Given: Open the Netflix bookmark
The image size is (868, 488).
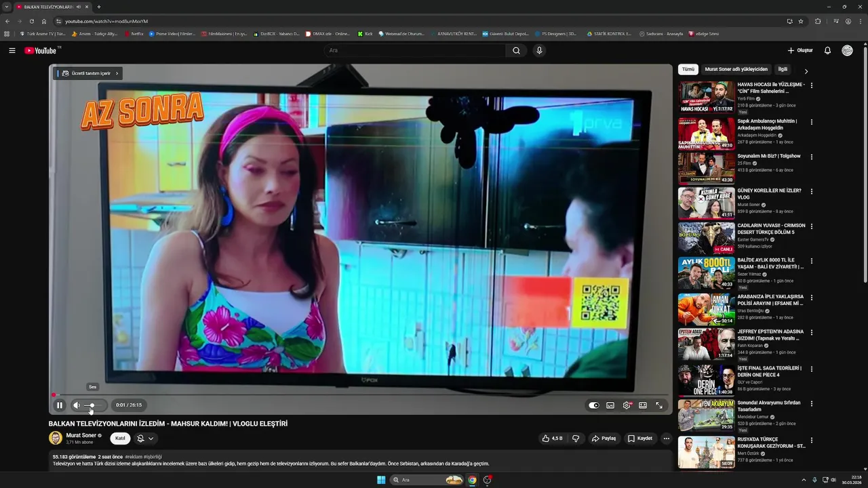Looking at the screenshot, I should tap(134, 33).
